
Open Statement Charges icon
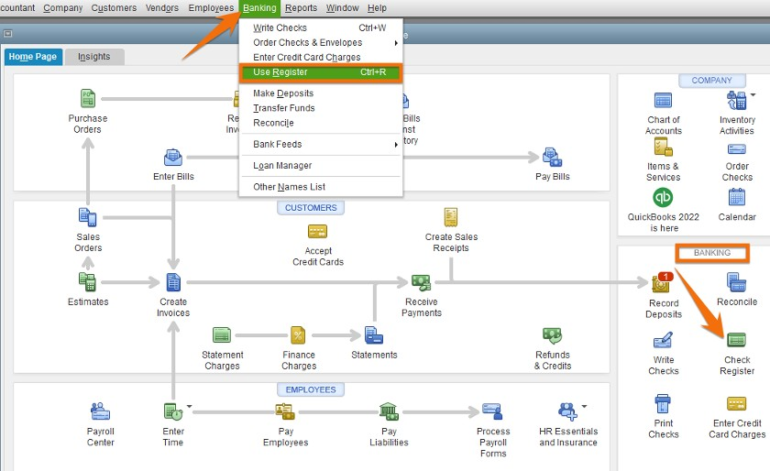(x=221, y=335)
